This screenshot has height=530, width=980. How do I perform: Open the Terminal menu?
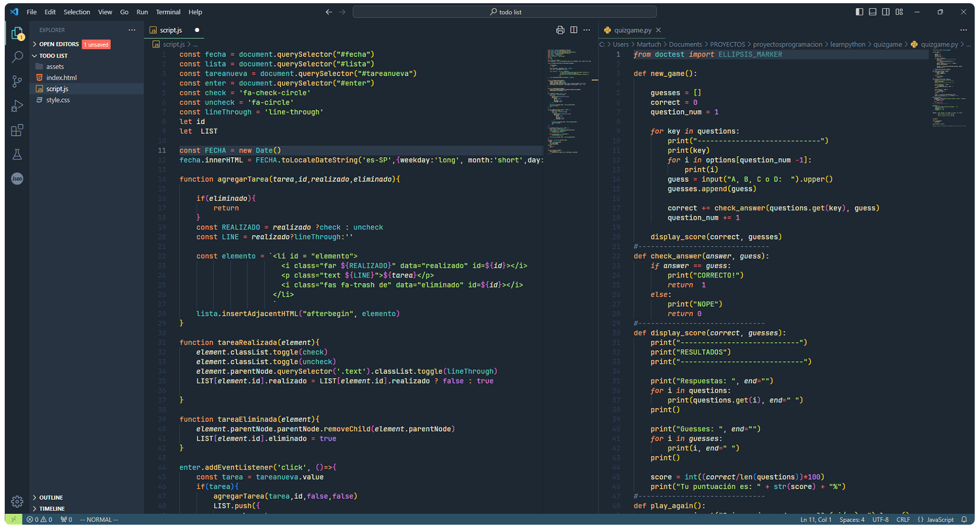coord(168,12)
